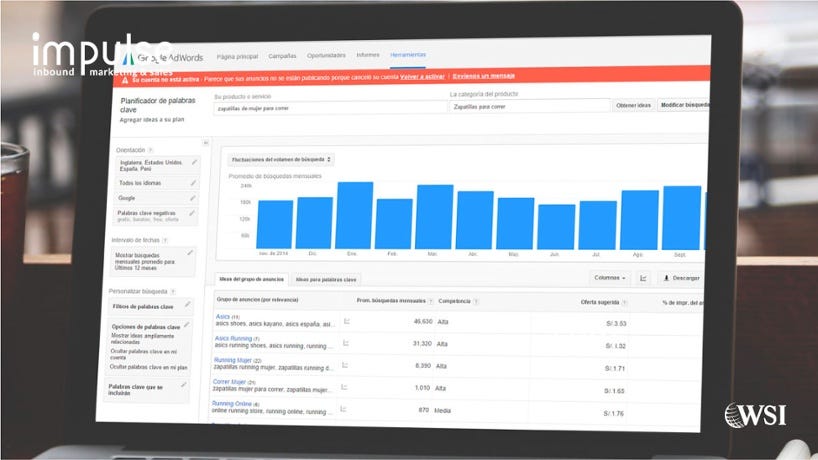Image resolution: width=818 pixels, height=460 pixels.
Task: Click the June (Jun.) bar in chart
Action: tap(556, 227)
